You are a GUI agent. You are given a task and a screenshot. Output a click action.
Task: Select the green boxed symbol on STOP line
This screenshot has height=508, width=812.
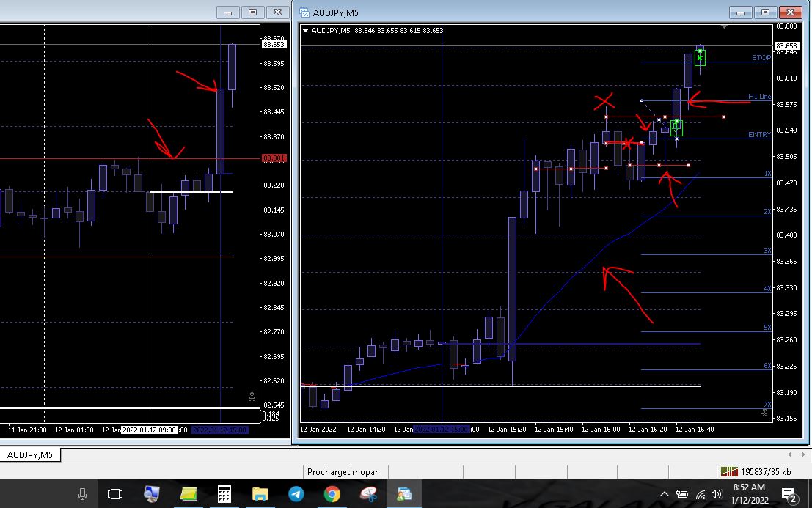coord(701,57)
